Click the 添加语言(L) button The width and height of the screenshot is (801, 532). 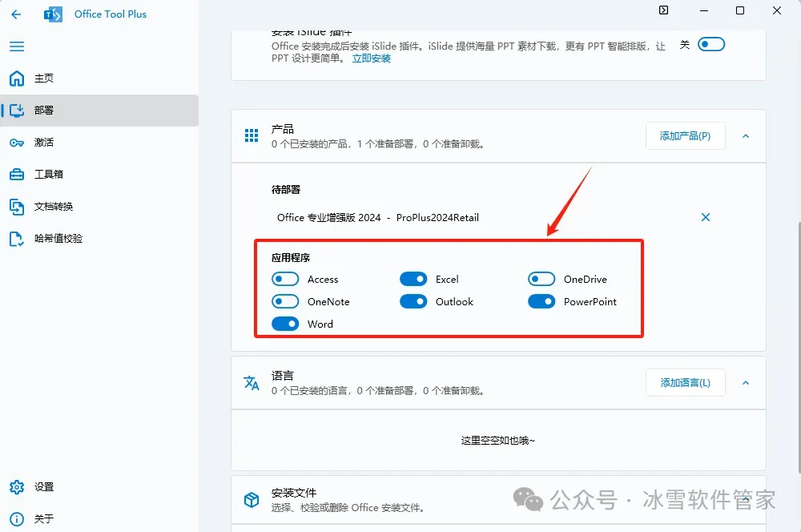pyautogui.click(x=686, y=383)
